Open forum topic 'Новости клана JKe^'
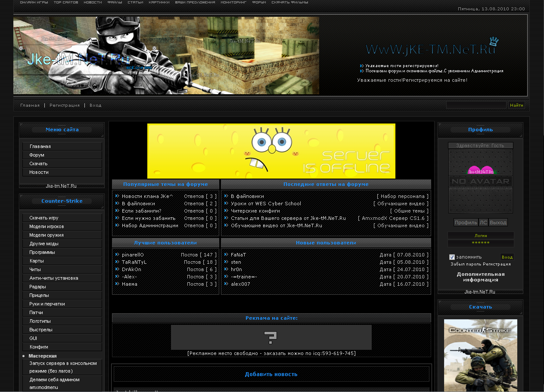The image size is (544, 392). (x=147, y=196)
